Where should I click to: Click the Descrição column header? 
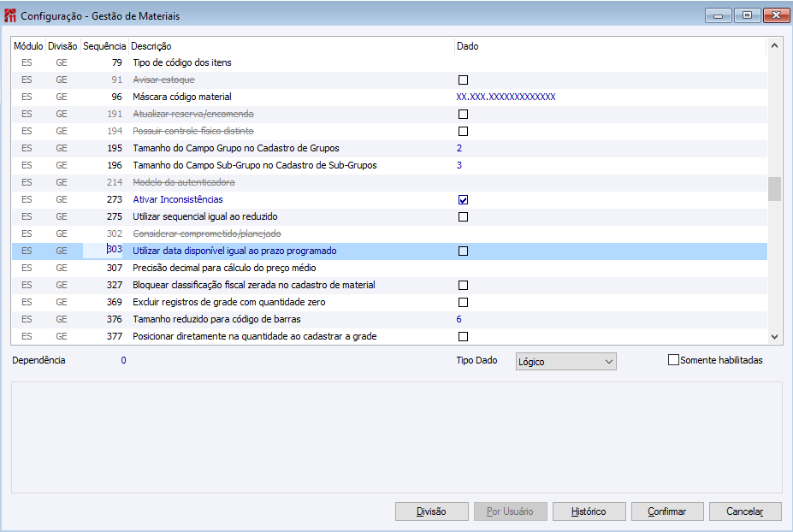(151, 46)
